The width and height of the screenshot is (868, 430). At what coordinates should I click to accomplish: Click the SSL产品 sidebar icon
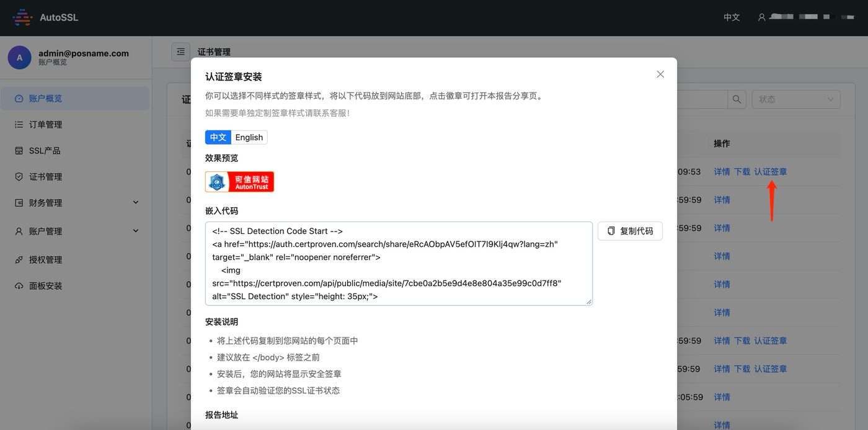(19, 151)
